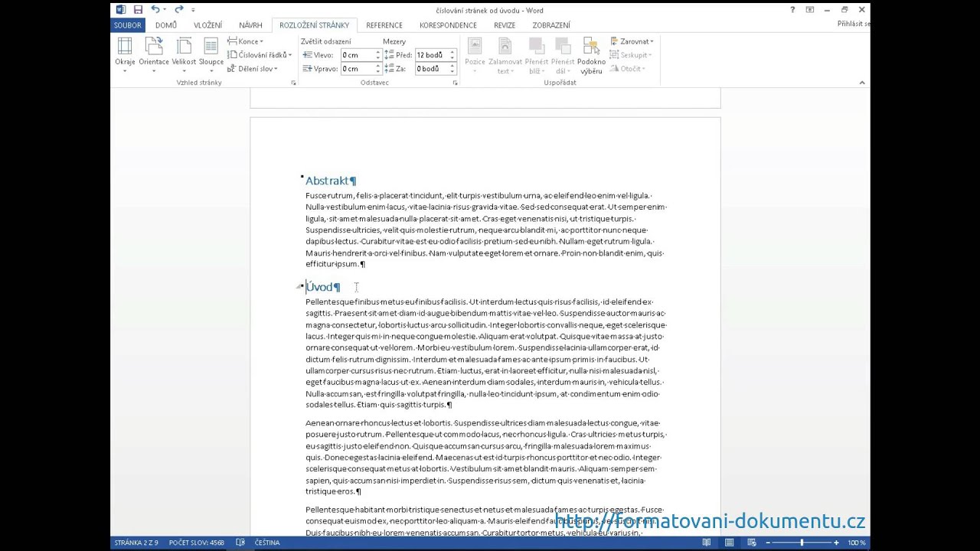Click the proofing check icon in status bar
980x551 pixels.
pyautogui.click(x=240, y=543)
